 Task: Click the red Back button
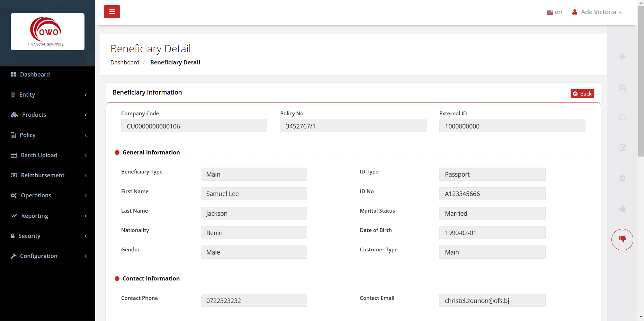582,94
